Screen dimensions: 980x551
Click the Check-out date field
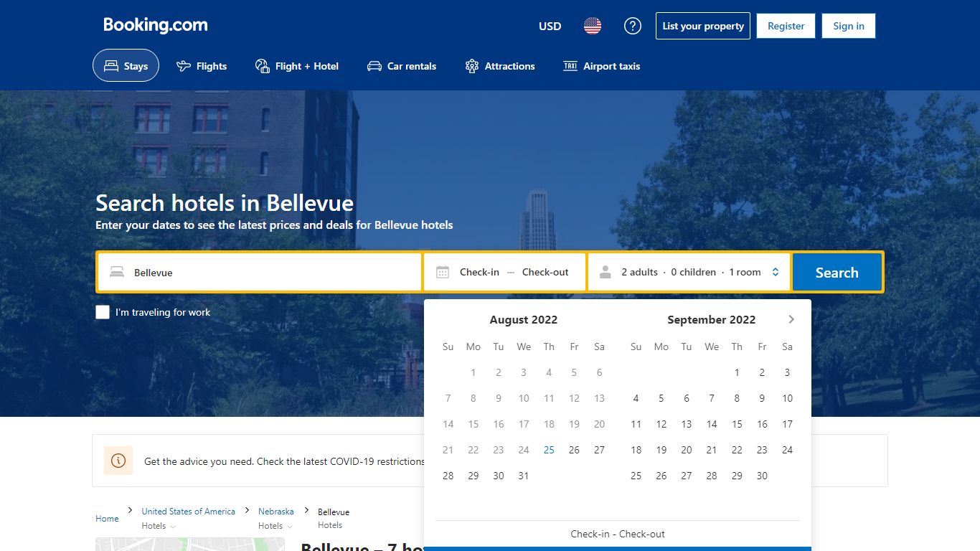pyautogui.click(x=545, y=272)
